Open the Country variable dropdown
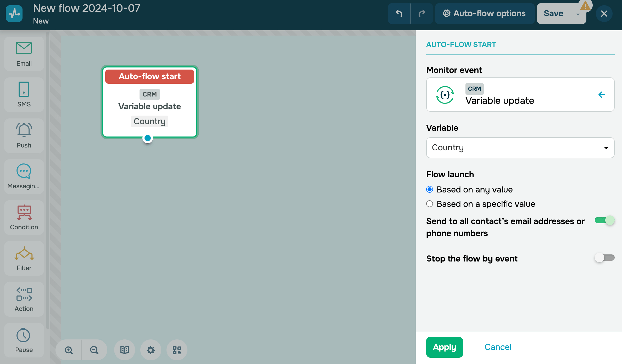This screenshot has height=364, width=622. (520, 148)
